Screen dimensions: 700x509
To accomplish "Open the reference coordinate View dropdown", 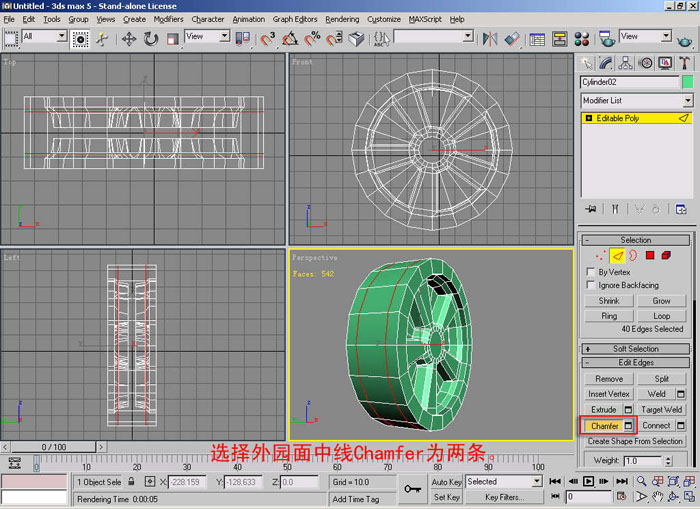I will point(207,36).
